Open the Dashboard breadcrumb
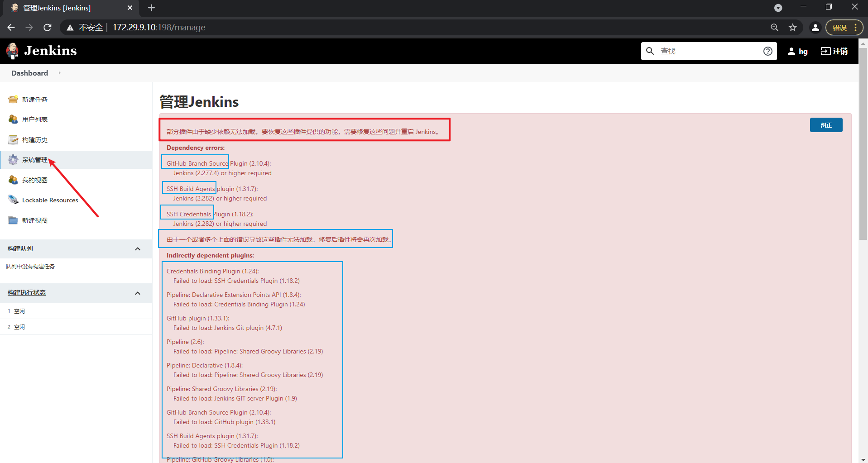Screen dimensions: 868x463 (29, 73)
